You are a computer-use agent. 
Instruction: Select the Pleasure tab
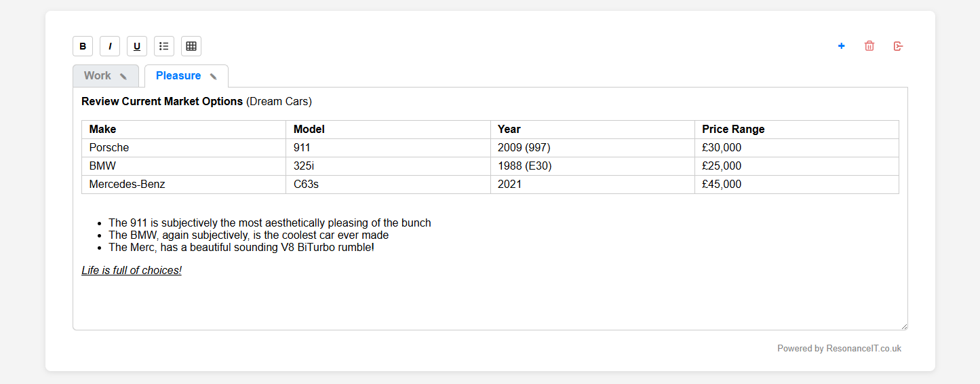(x=178, y=76)
